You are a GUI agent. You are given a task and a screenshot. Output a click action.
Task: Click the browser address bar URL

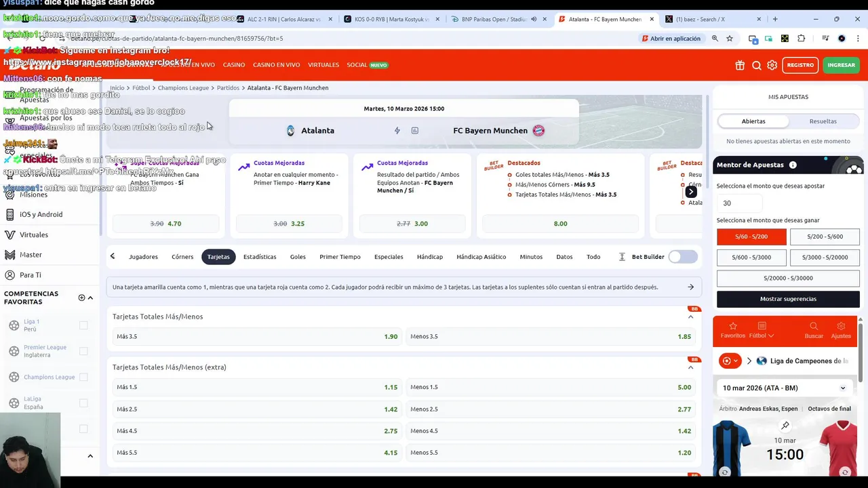[176, 39]
